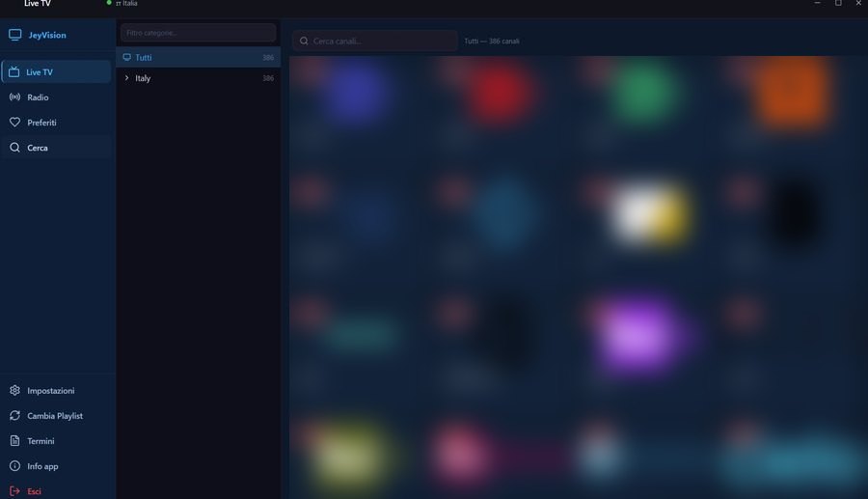Close the Live TV window
The image size is (868, 499).
click(858, 3)
